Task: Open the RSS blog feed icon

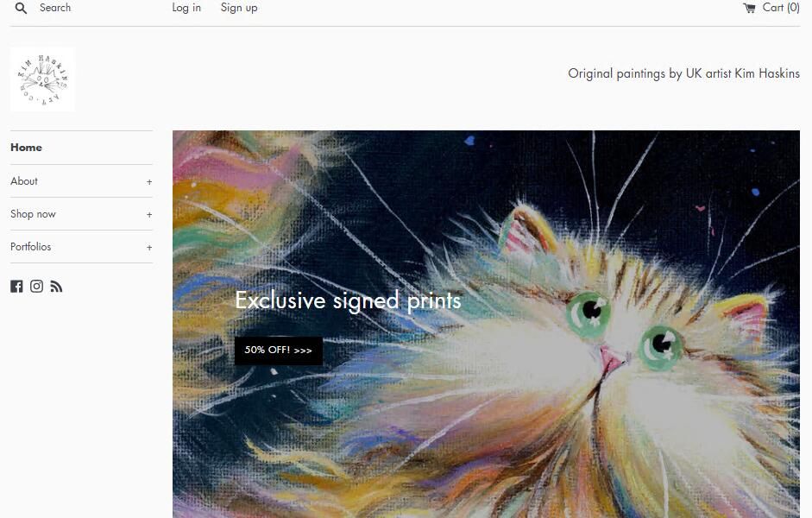Action: point(56,287)
